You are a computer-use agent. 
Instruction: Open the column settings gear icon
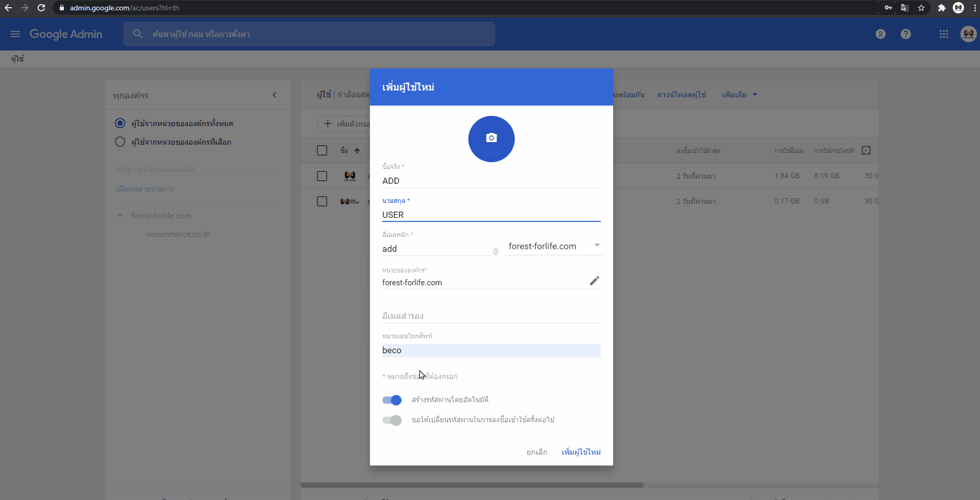click(866, 150)
